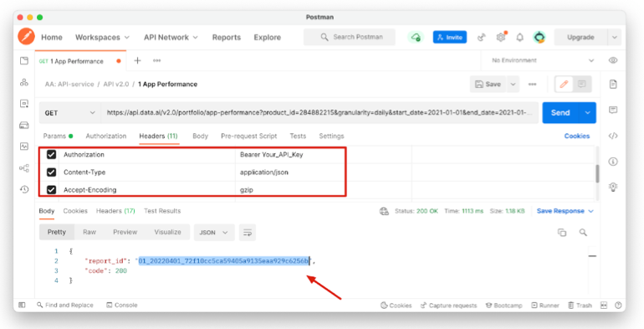Open the lightbulb related requests icon
This screenshot has width=644, height=329.
coord(613,188)
